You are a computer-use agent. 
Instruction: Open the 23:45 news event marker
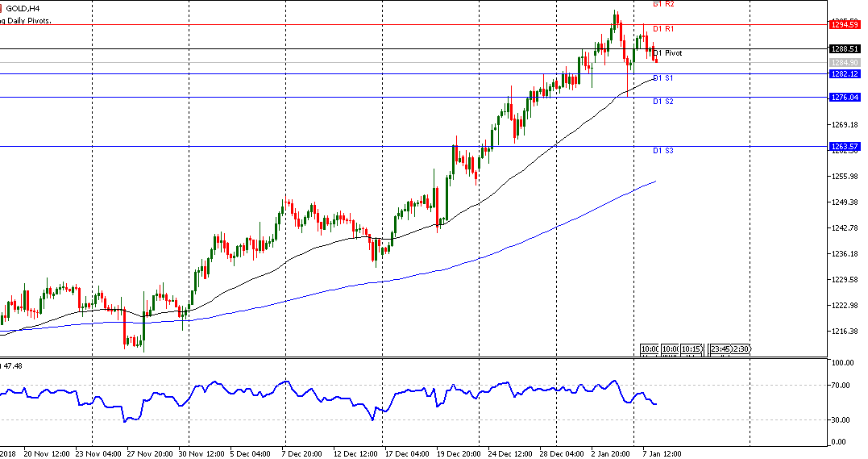tap(720, 349)
